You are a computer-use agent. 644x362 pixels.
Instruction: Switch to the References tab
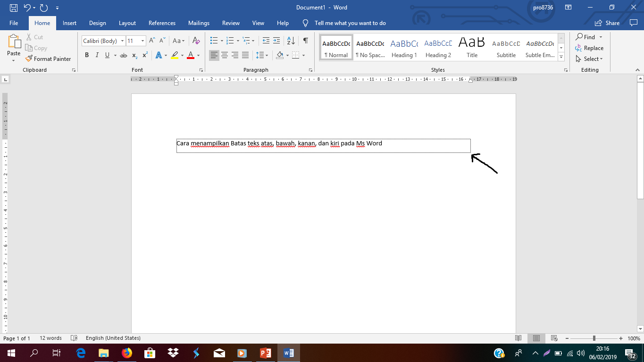click(162, 23)
